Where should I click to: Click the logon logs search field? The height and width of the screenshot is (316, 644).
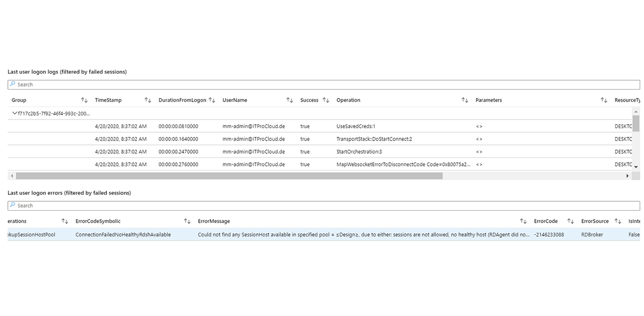(x=324, y=84)
